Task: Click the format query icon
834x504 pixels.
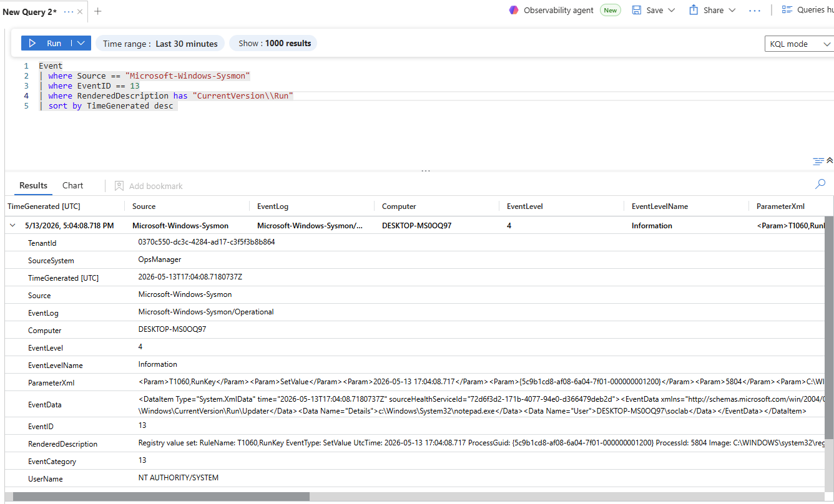Action: click(818, 162)
